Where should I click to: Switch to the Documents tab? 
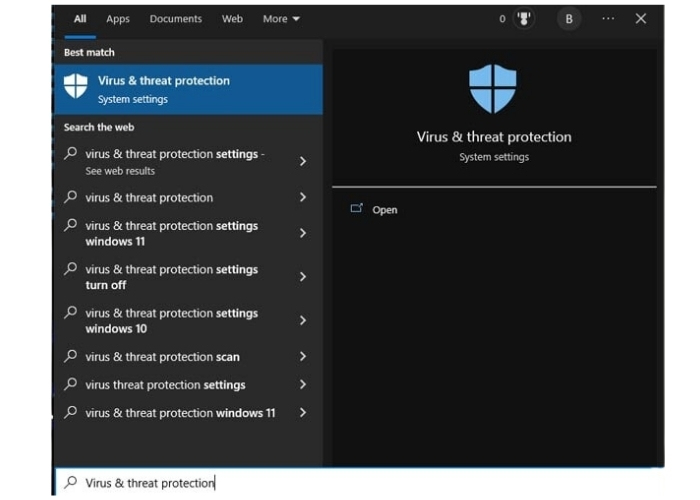[x=175, y=19]
